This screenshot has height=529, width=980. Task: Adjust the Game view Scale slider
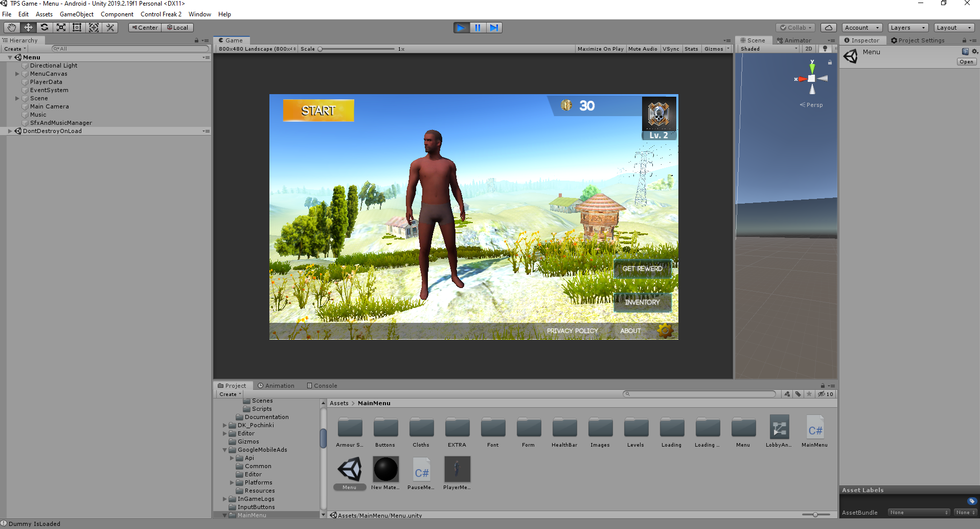coord(321,49)
